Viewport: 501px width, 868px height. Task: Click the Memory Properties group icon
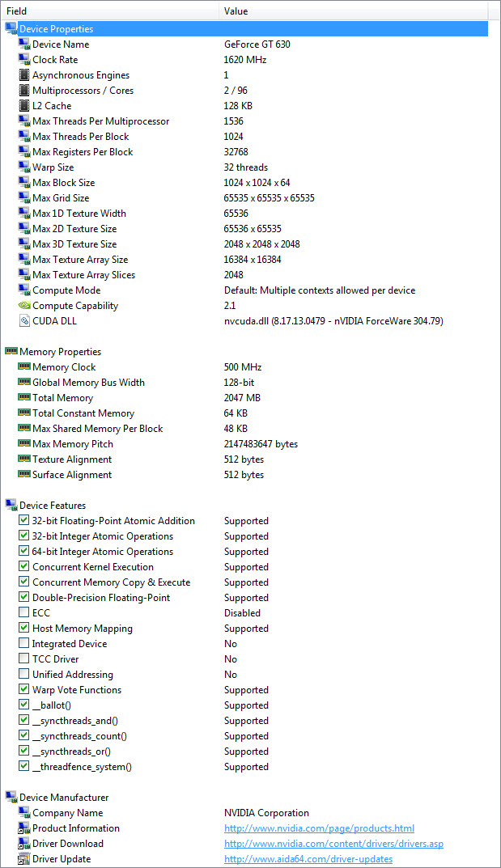(11, 351)
